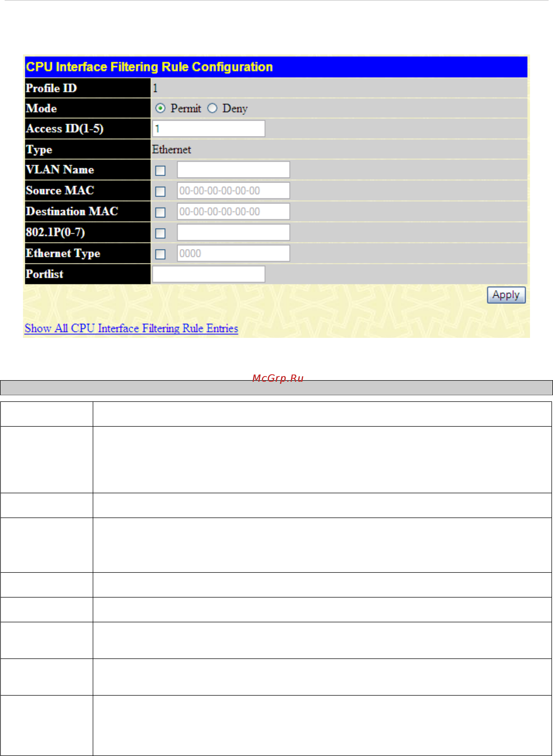The width and height of the screenshot is (553, 756).
Task: Click the Access ID(1-5) input field
Action: tap(208, 129)
